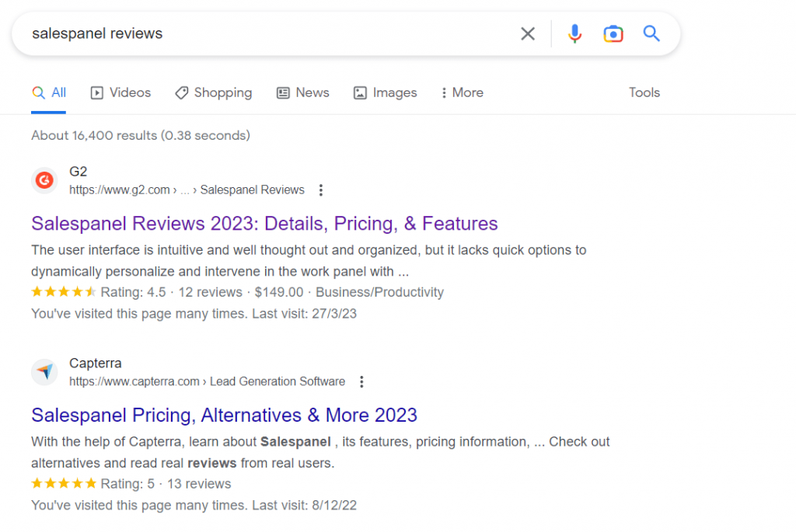This screenshot has height=532, width=796.
Task: Switch to the Shopping tab
Action: tap(213, 92)
